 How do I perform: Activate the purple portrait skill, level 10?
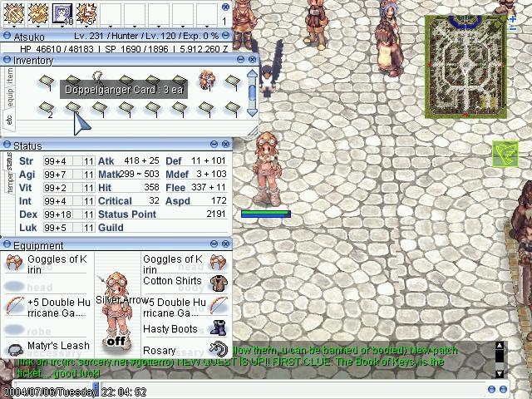[62, 13]
